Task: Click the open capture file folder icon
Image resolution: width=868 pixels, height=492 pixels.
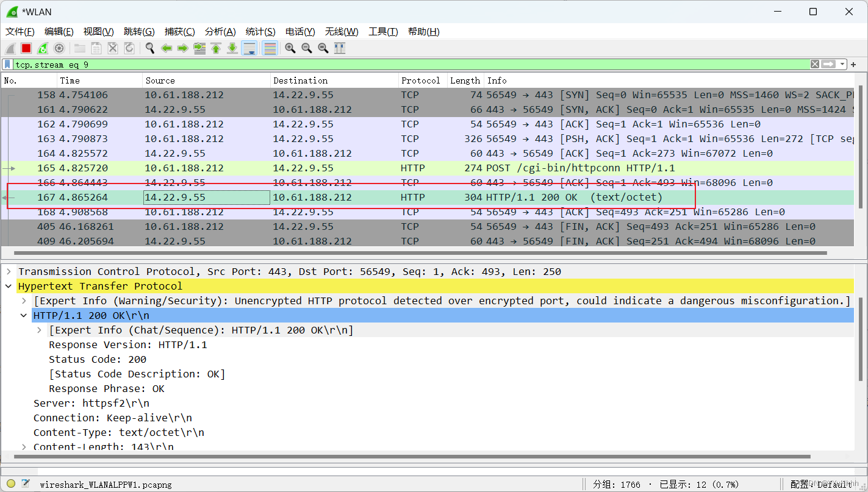Action: point(80,48)
